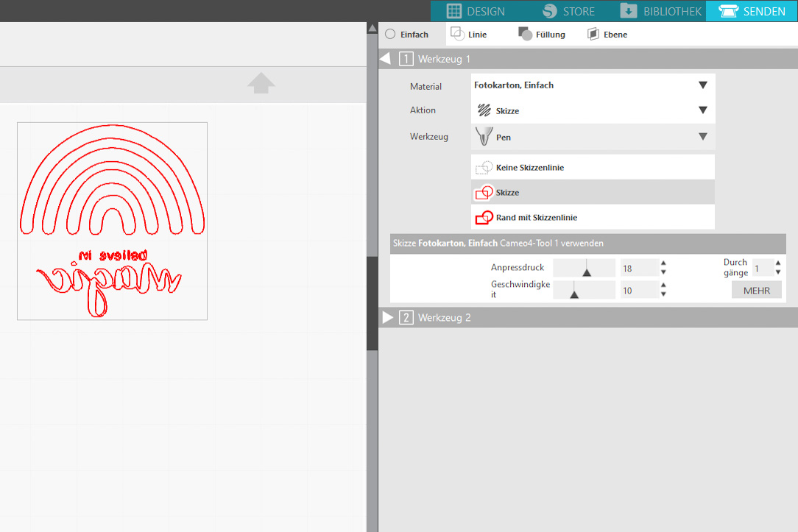Select Rand mit Skizzenlinie option

pos(592,218)
